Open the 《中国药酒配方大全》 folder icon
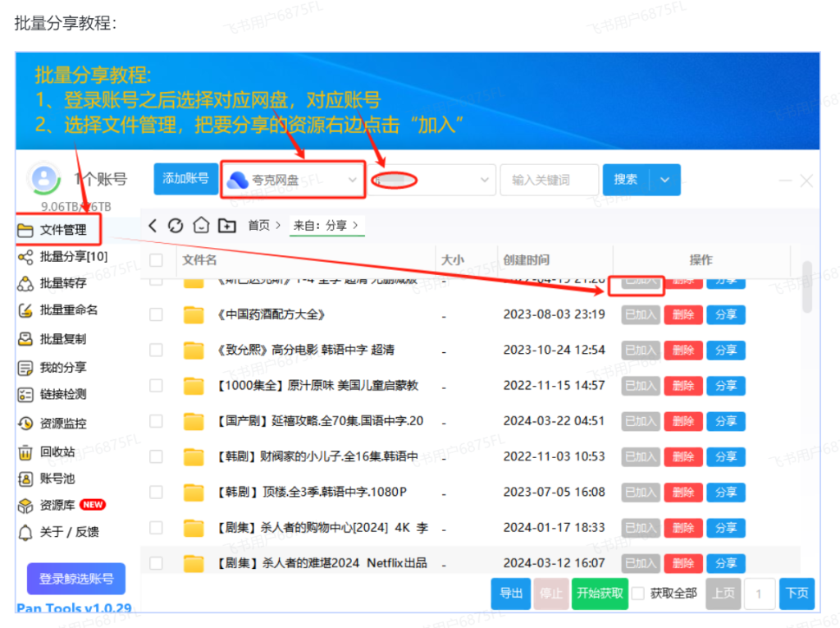This screenshot has width=840, height=628. coord(194,314)
